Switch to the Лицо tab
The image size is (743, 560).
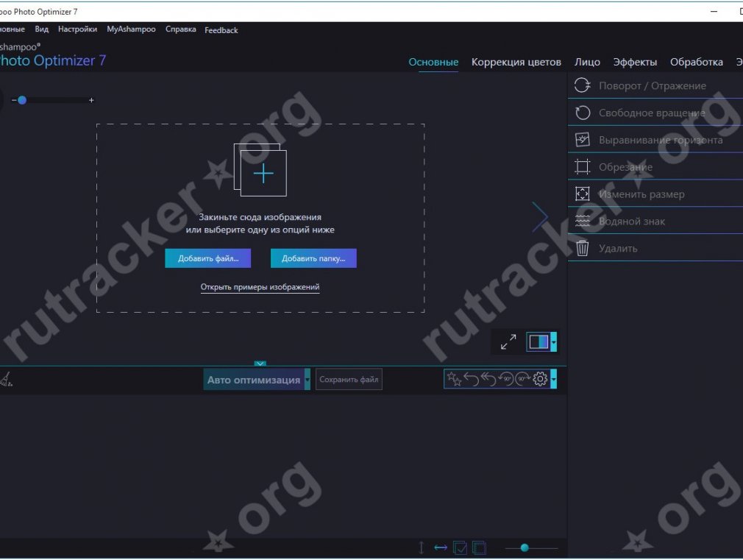[x=587, y=62]
